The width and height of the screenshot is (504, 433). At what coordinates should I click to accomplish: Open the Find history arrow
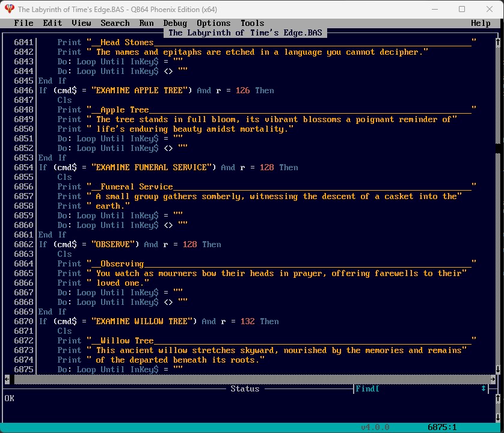[x=484, y=389]
